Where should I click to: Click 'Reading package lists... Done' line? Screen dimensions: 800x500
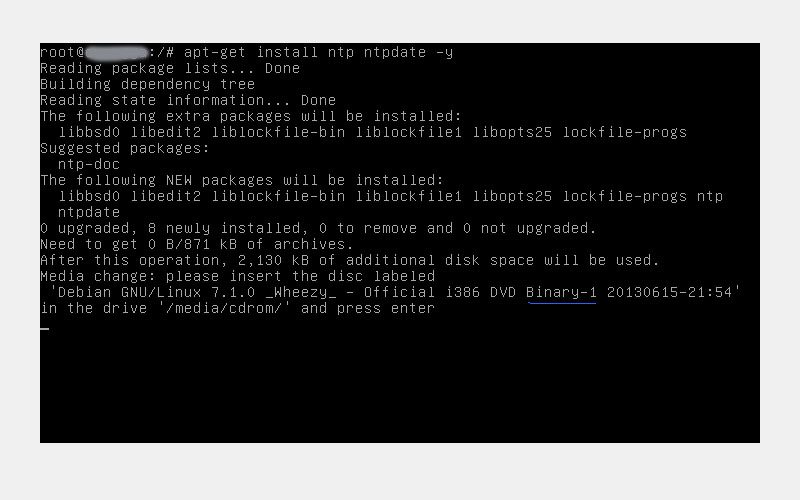pyautogui.click(x=170, y=68)
